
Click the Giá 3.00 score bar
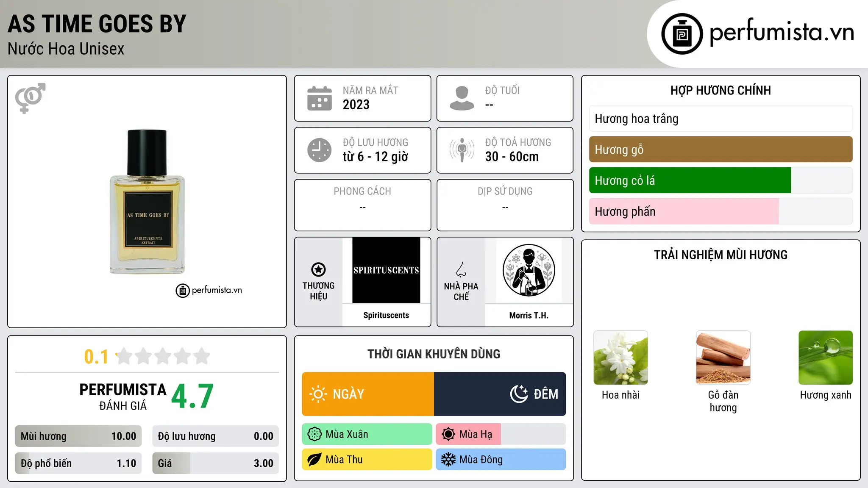[216, 463]
